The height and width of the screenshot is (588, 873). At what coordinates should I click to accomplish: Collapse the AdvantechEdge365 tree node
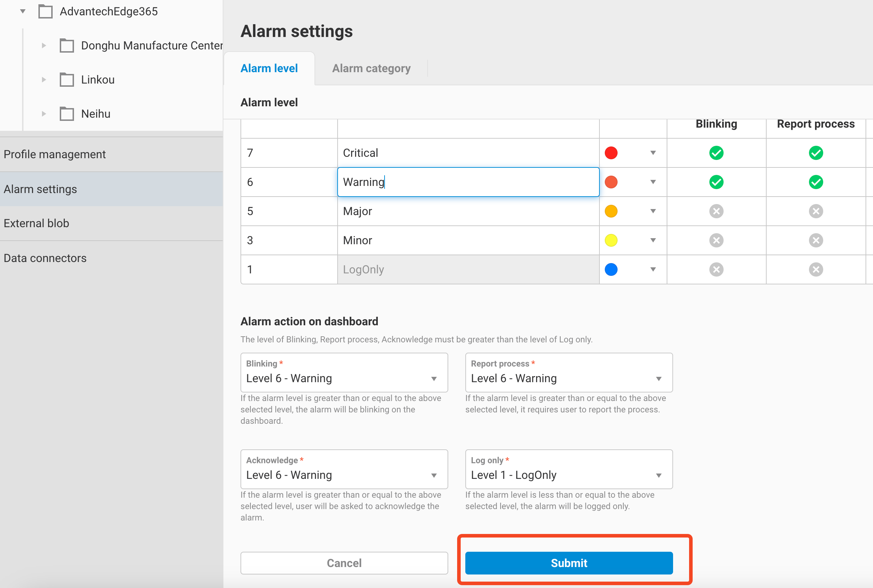[x=22, y=11]
